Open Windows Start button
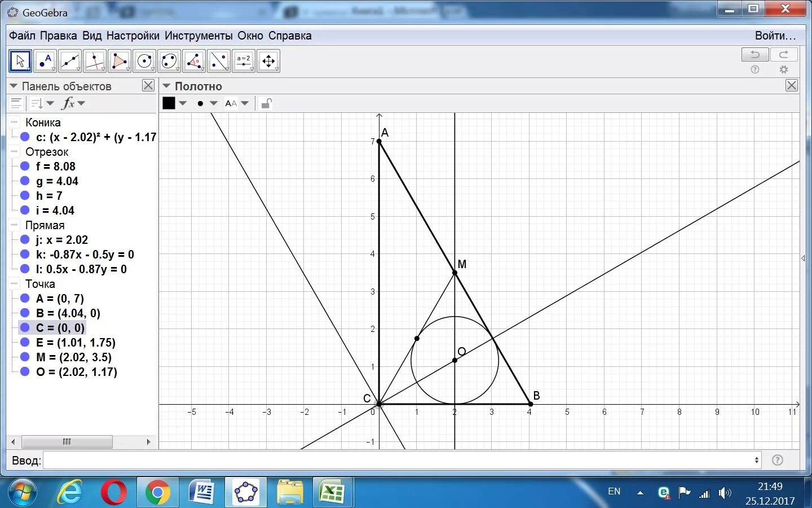 21,493
